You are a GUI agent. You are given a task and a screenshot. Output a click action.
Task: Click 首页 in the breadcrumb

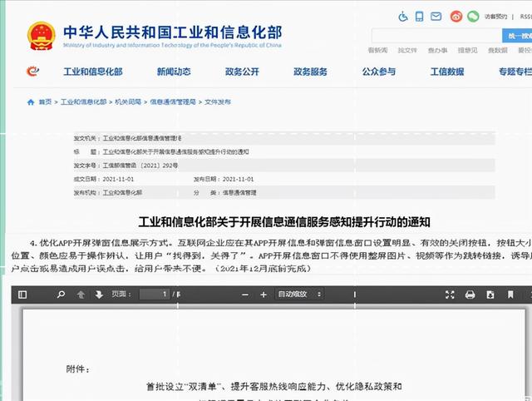click(x=45, y=101)
